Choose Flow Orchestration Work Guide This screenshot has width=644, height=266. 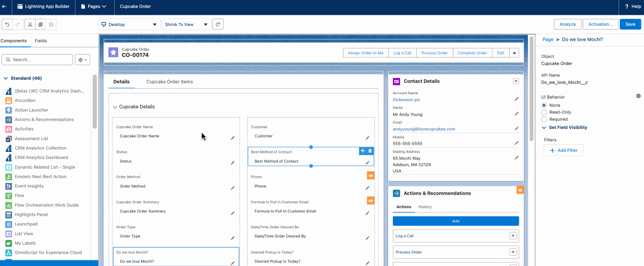click(x=47, y=205)
